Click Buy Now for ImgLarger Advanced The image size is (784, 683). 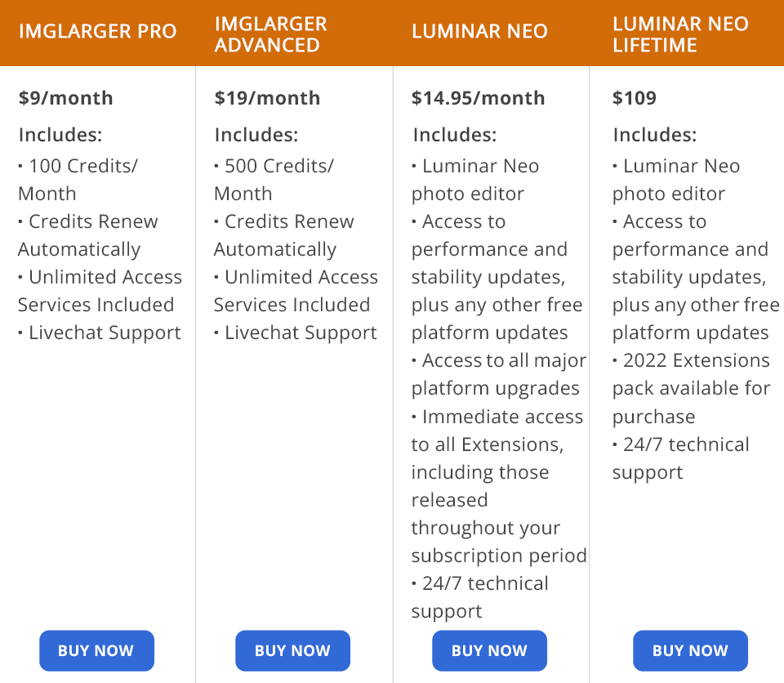[x=292, y=650]
